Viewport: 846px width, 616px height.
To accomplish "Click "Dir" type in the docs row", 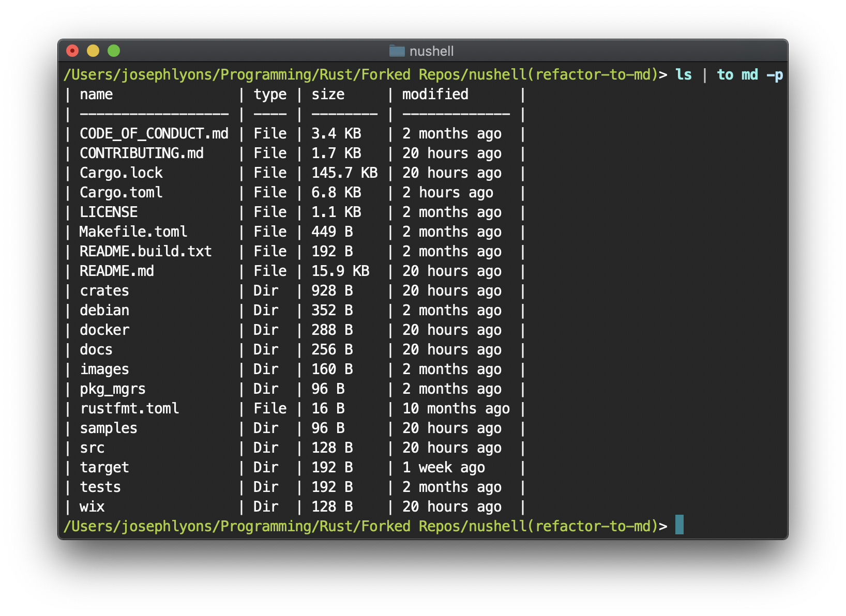I will 266,350.
